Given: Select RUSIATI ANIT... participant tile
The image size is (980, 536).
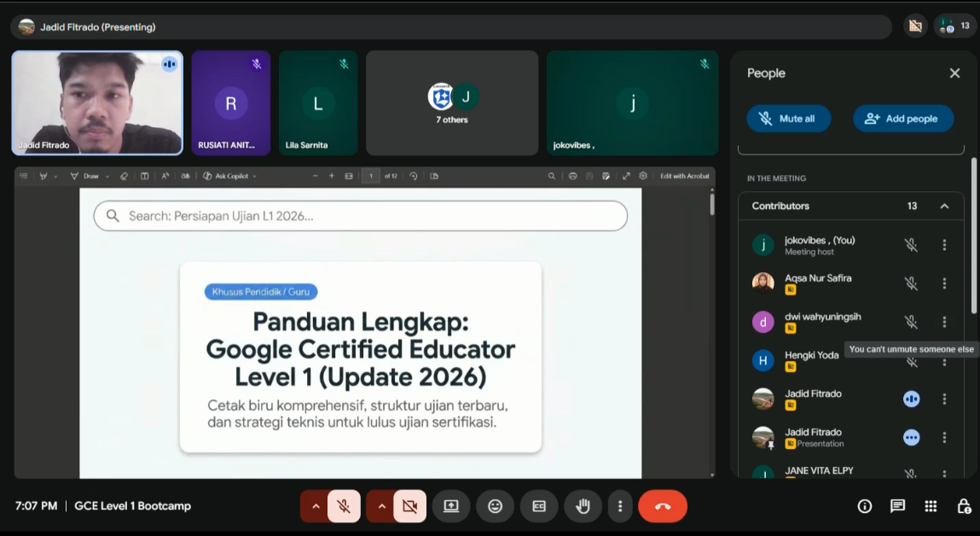Looking at the screenshot, I should [x=230, y=102].
